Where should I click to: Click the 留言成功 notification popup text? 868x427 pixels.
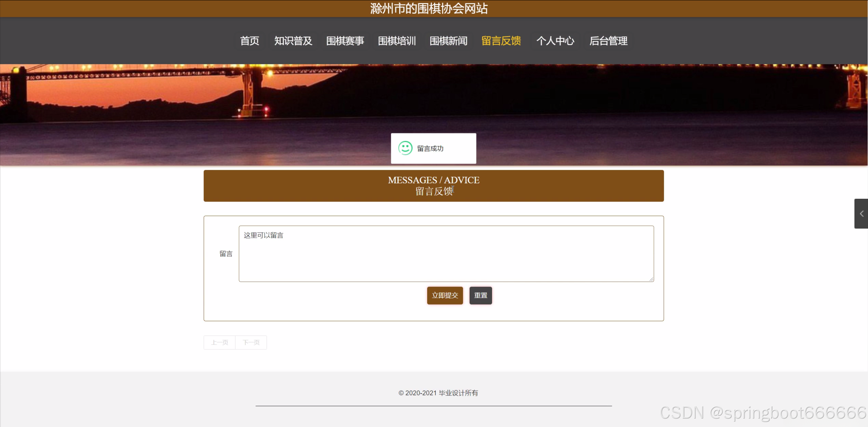pyautogui.click(x=430, y=149)
